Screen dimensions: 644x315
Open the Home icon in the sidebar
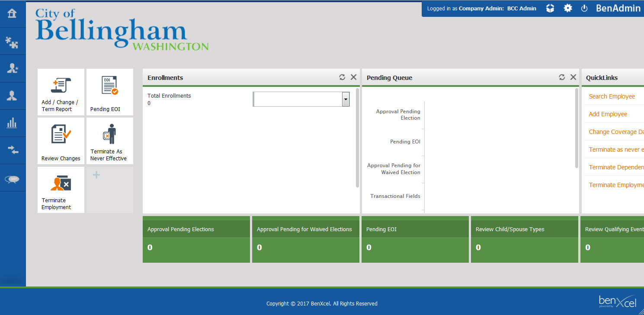coord(12,13)
